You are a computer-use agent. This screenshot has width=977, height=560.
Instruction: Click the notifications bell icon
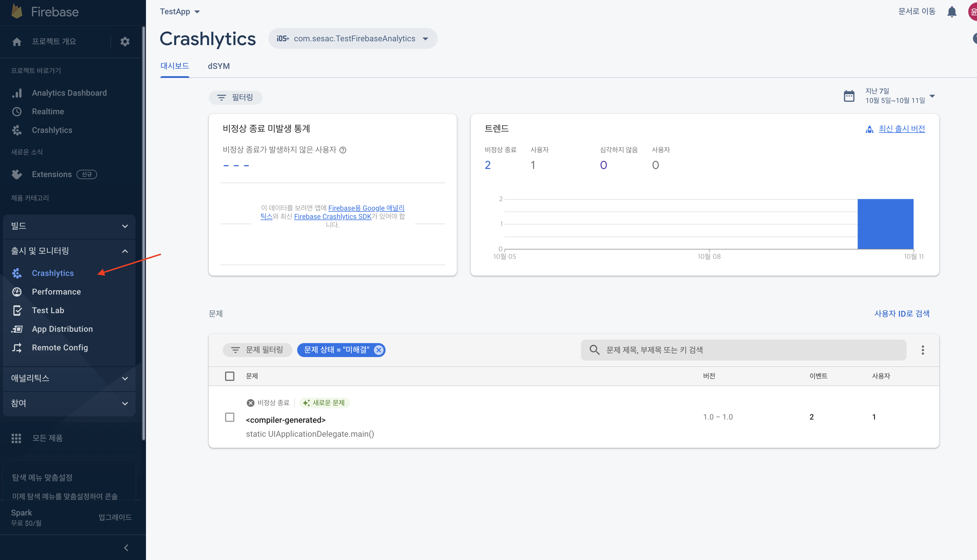click(x=952, y=12)
